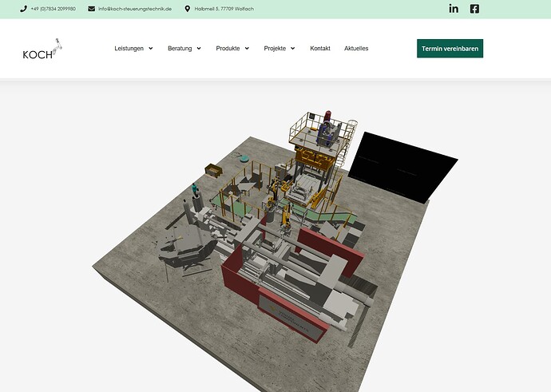Expand the Produkte dropdown arrow
The width and height of the screenshot is (551, 392).
click(x=247, y=49)
